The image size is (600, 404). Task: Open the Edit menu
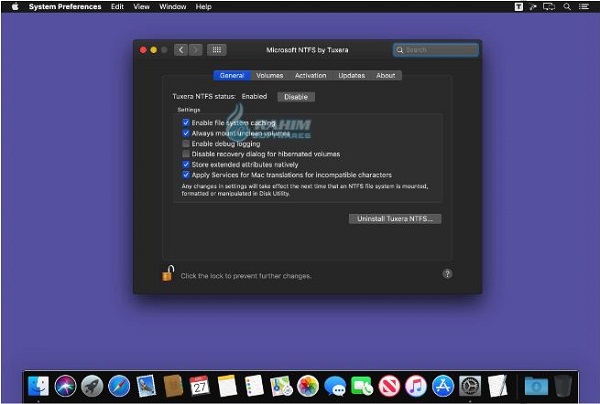[x=117, y=7]
